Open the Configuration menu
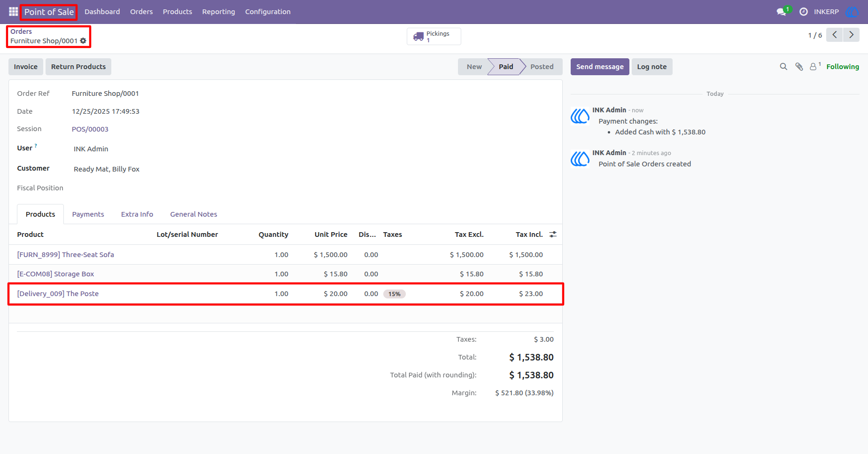The image size is (868, 454). (268, 12)
